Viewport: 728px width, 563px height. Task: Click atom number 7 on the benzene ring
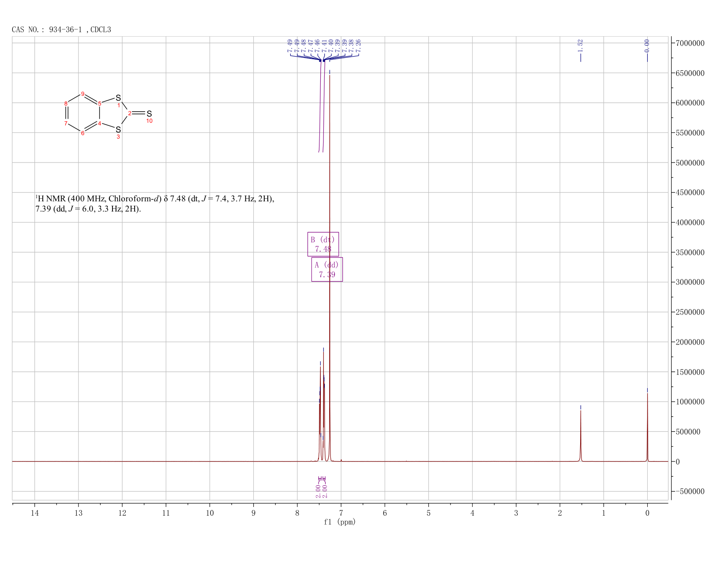point(66,124)
